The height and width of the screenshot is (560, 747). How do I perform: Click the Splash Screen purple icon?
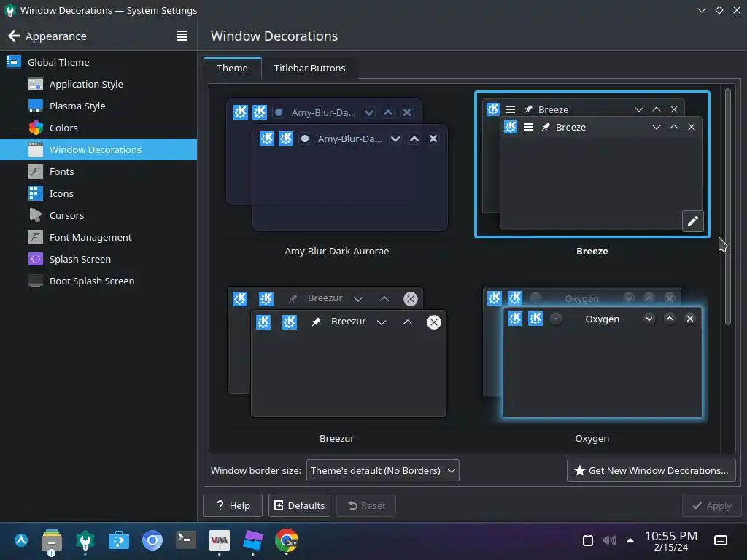[x=36, y=259]
